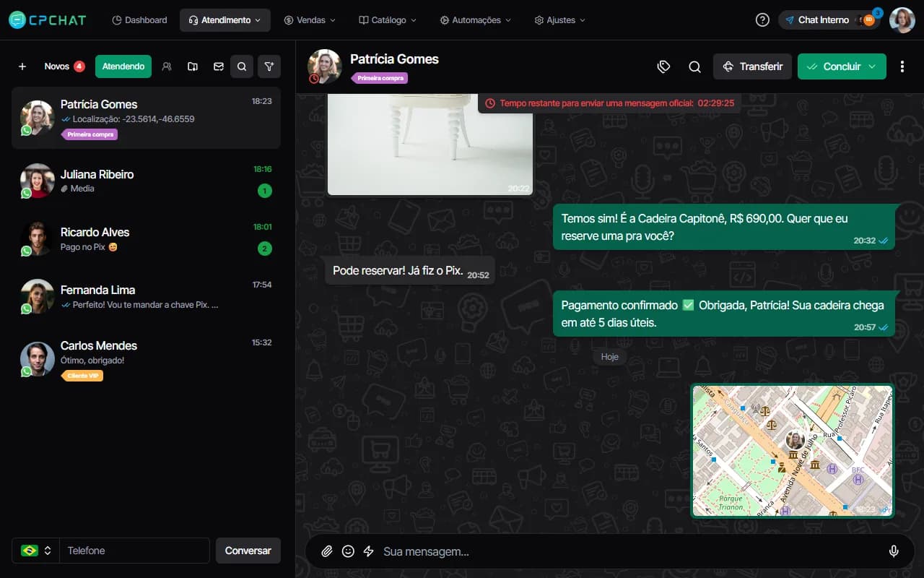Expand the Atendimento menu
924x578 pixels.
(x=225, y=20)
